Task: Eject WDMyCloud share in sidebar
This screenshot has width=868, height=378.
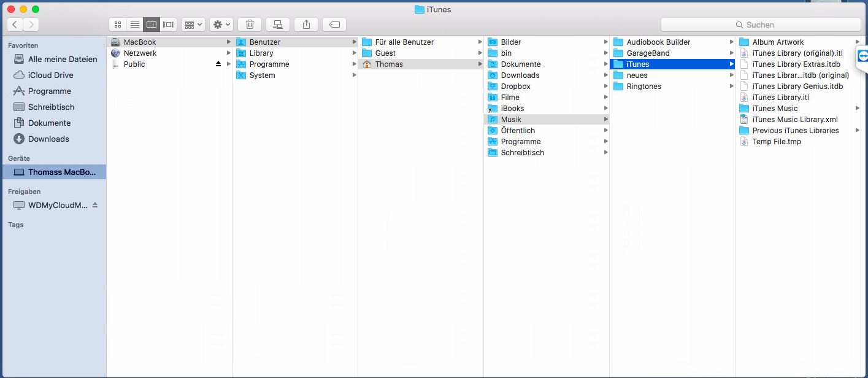Action: (x=95, y=205)
